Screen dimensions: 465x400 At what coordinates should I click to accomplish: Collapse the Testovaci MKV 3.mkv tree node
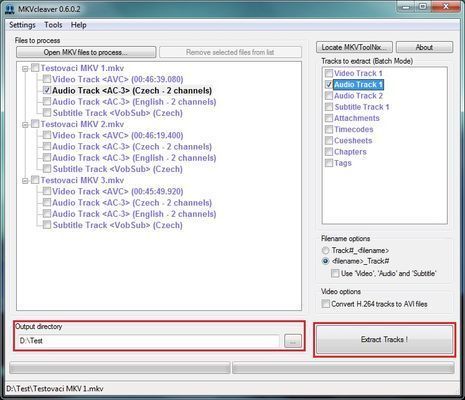point(25,181)
